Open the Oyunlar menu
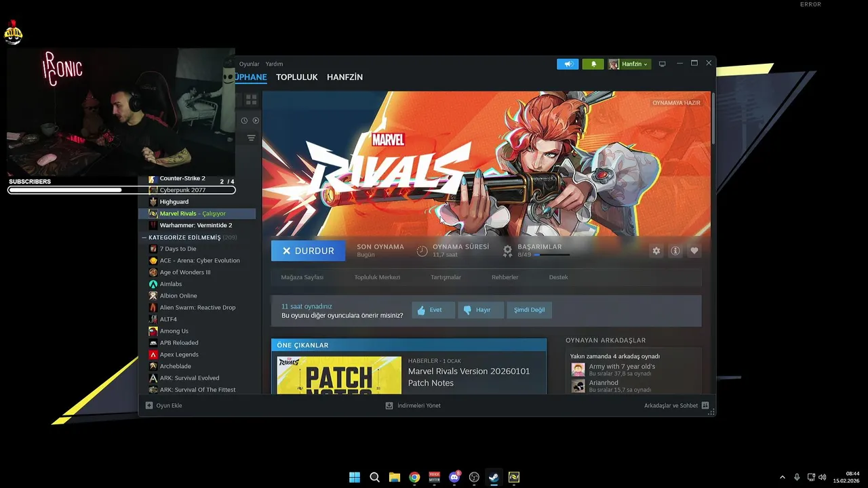 pos(250,64)
